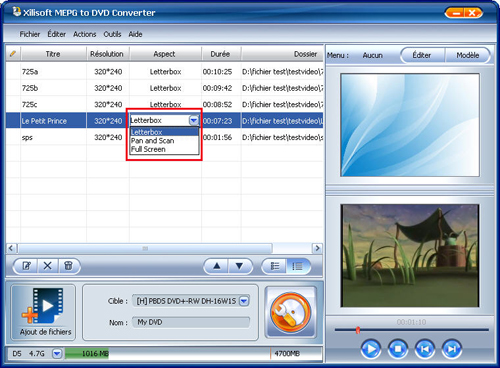Select the 725b row title
This screenshot has height=368, width=500.
pos(30,88)
